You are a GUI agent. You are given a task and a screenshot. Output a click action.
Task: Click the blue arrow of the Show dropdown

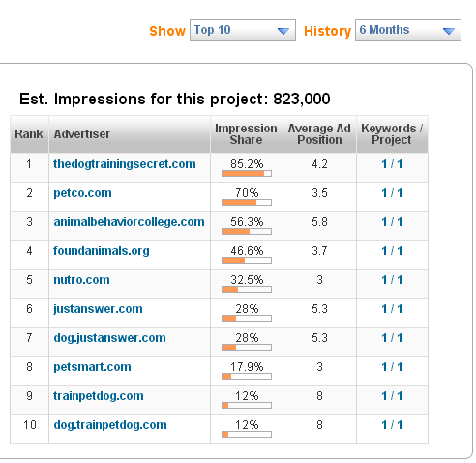click(283, 31)
